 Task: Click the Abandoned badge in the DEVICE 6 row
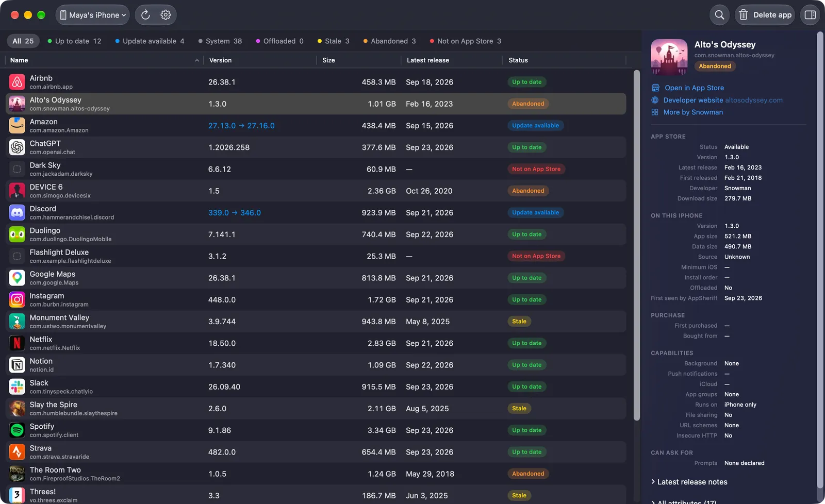pos(528,191)
